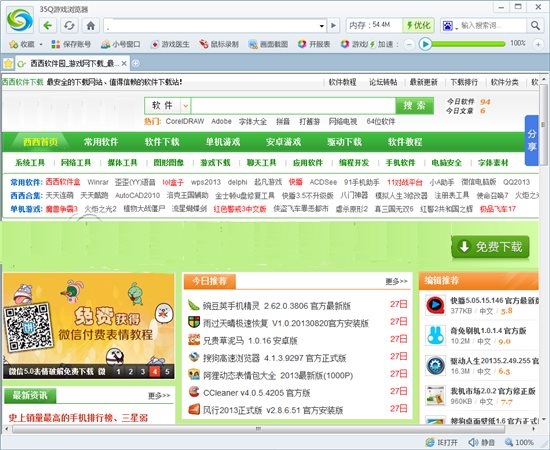This screenshot has height=450, width=550.
Task: Open 系统工具 subcategory
Action: pyautogui.click(x=30, y=163)
